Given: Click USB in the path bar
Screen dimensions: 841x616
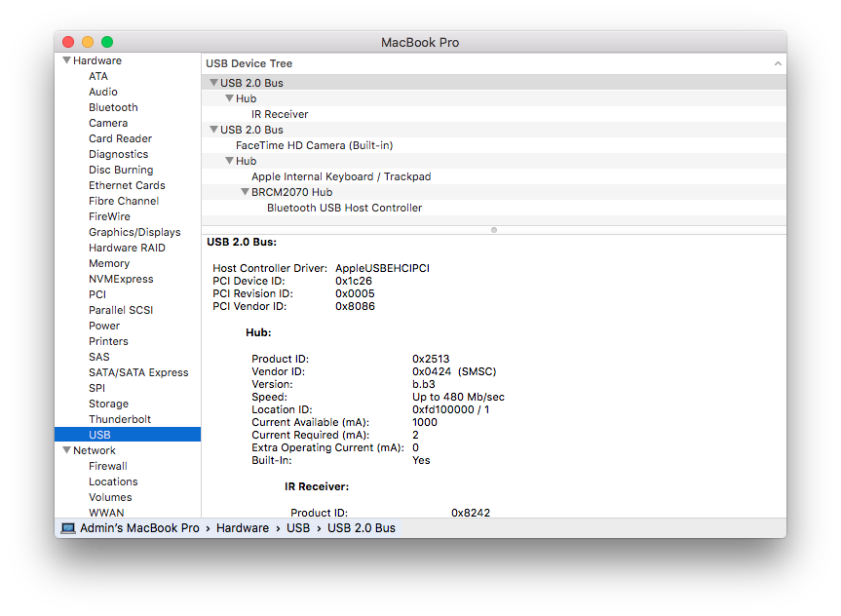Looking at the screenshot, I should point(298,528).
